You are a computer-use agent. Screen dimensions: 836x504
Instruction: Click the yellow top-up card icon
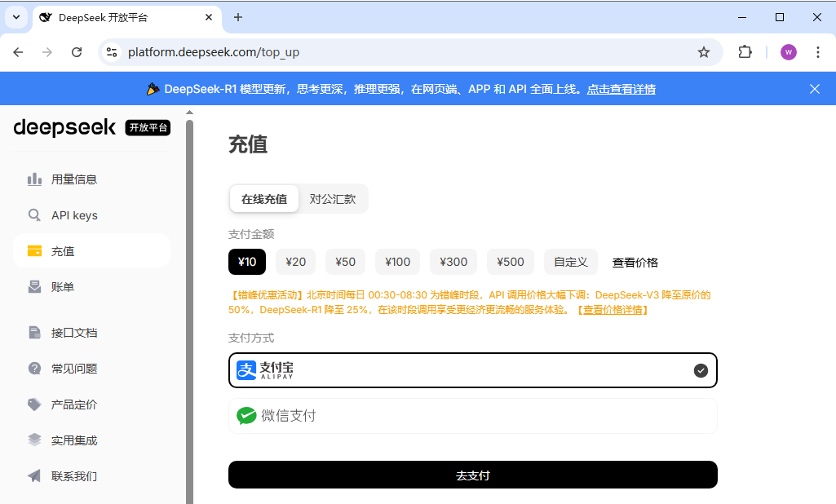34,250
